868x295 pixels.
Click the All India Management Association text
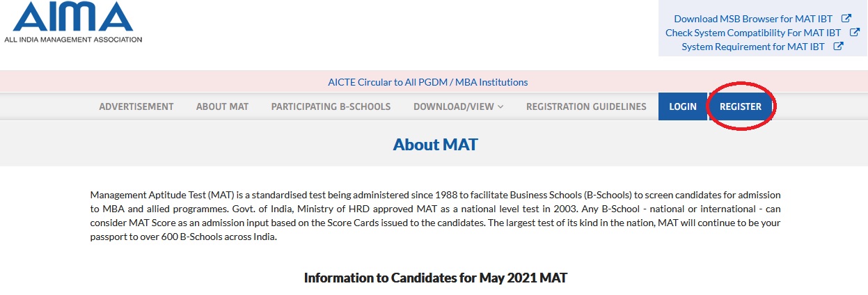click(x=73, y=40)
